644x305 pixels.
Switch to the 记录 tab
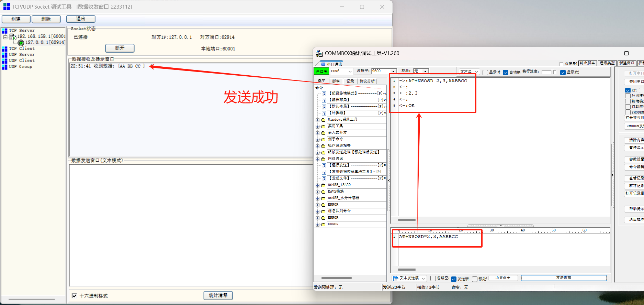click(x=350, y=81)
